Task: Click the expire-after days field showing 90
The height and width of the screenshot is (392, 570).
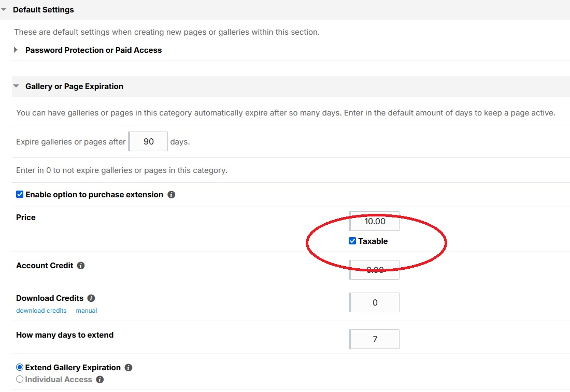Action: coord(148,141)
